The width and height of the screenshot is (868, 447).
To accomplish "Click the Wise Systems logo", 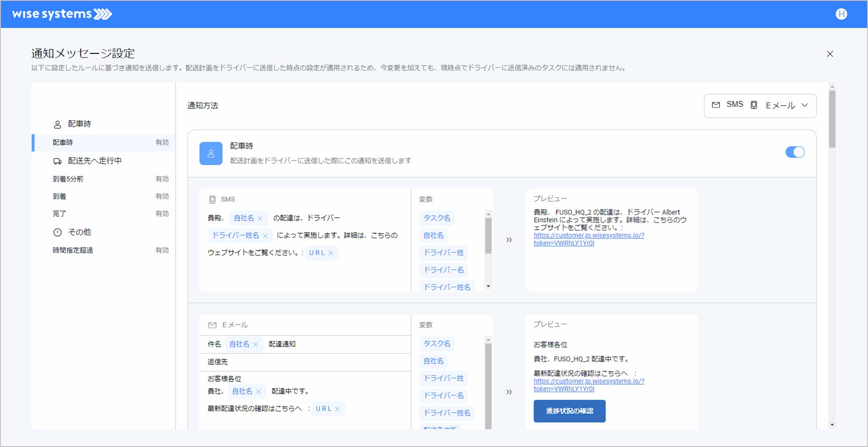I will [62, 14].
